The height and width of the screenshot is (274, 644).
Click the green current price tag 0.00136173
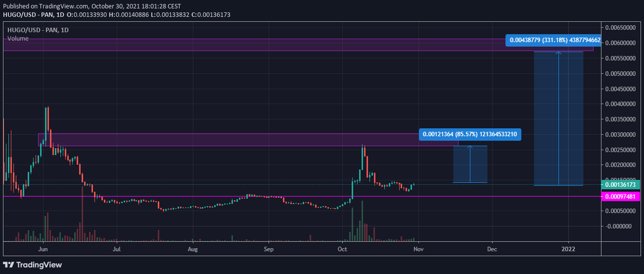pos(620,185)
